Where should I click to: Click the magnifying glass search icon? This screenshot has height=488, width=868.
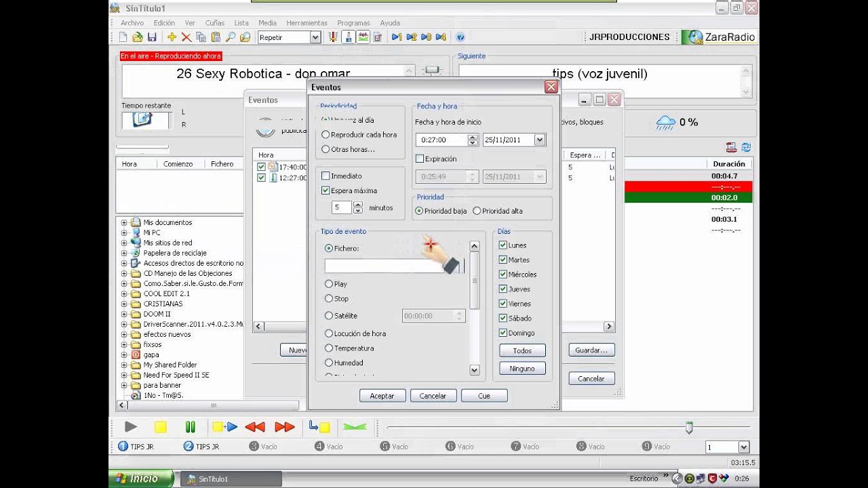click(231, 37)
